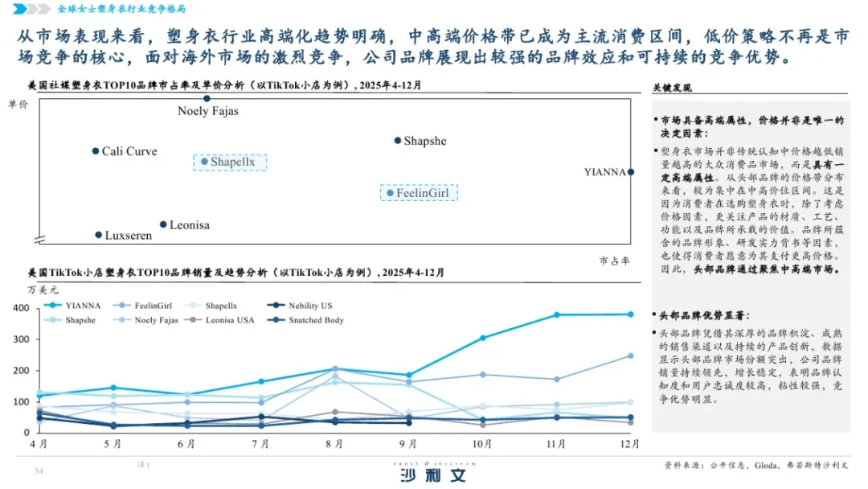Click the 关键发现 heading
Screen dimensions: 868x489
click(x=671, y=88)
